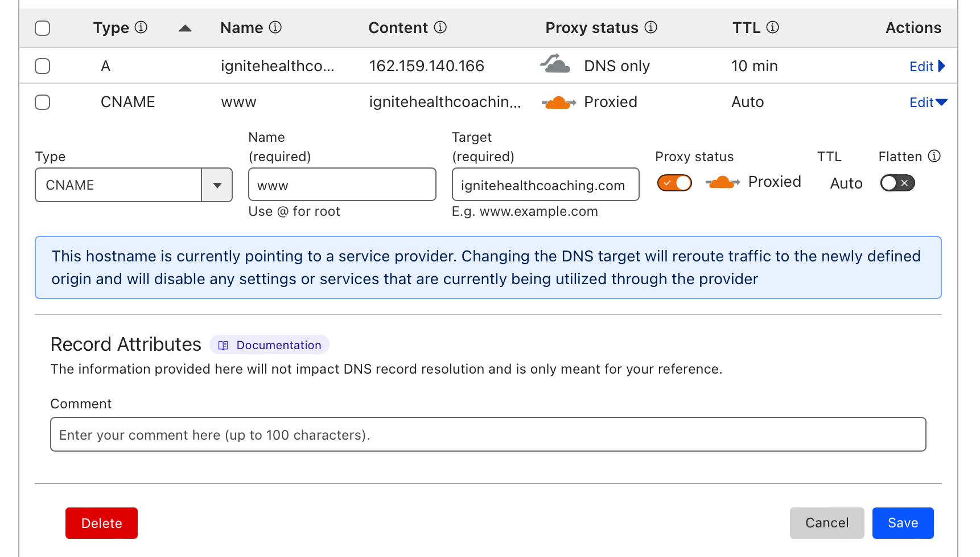980x557 pixels.
Task: Open the Record Attributes Documentation link
Action: 270,345
